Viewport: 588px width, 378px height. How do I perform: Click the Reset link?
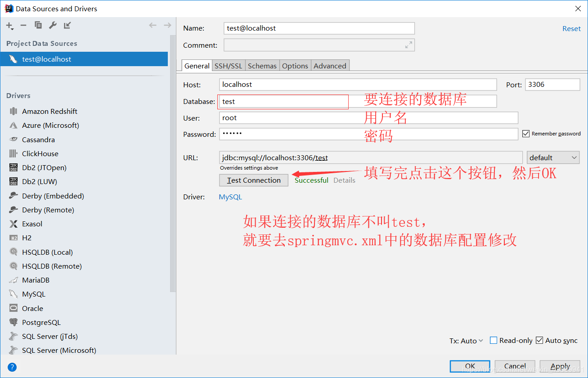[x=571, y=28]
